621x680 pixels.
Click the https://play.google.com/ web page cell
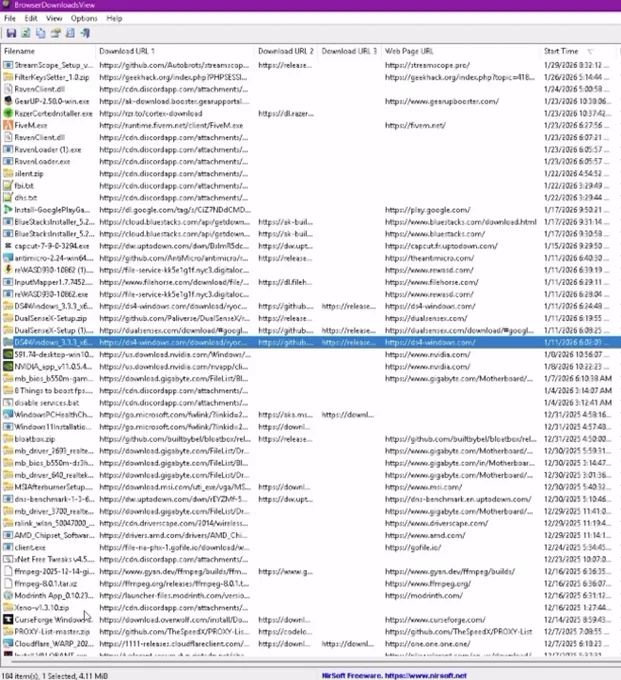pos(428,210)
